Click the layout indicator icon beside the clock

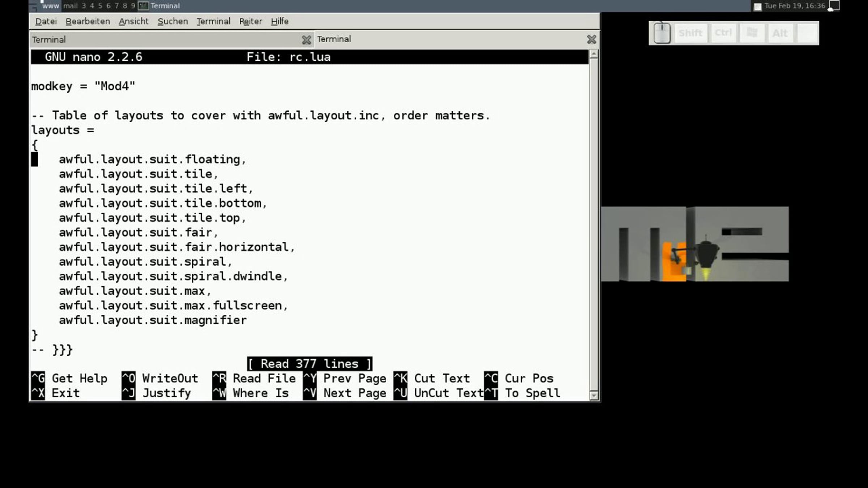tap(834, 6)
